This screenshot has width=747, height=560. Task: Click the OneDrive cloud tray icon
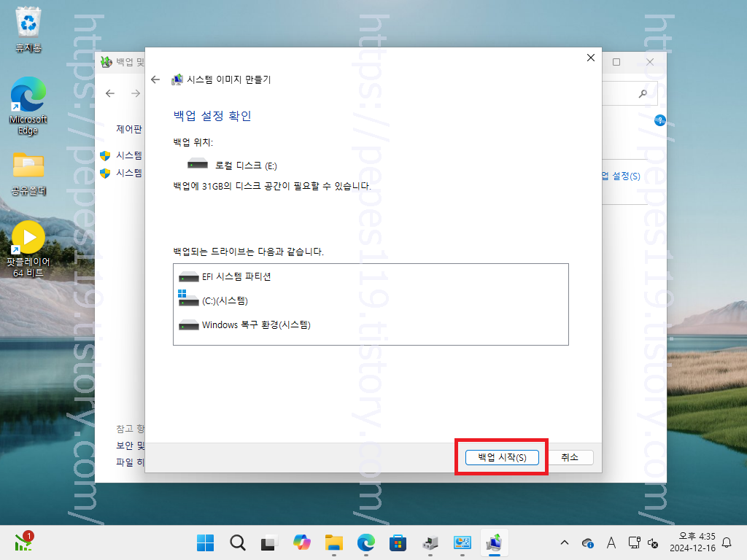[588, 542]
